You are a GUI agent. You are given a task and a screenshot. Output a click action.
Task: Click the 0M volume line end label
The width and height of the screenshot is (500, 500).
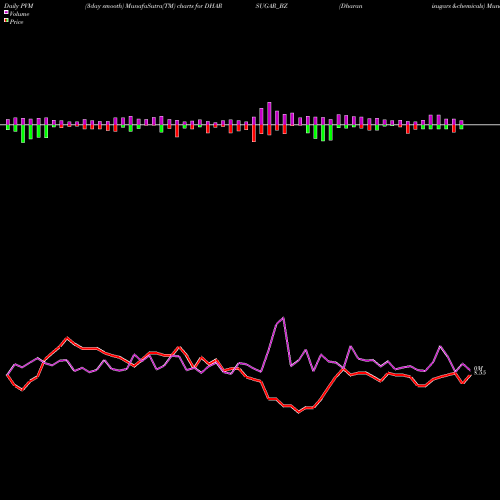pyautogui.click(x=479, y=368)
